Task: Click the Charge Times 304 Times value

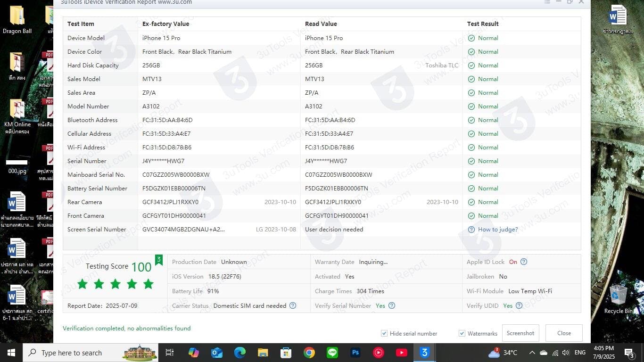Action: pyautogui.click(x=370, y=291)
